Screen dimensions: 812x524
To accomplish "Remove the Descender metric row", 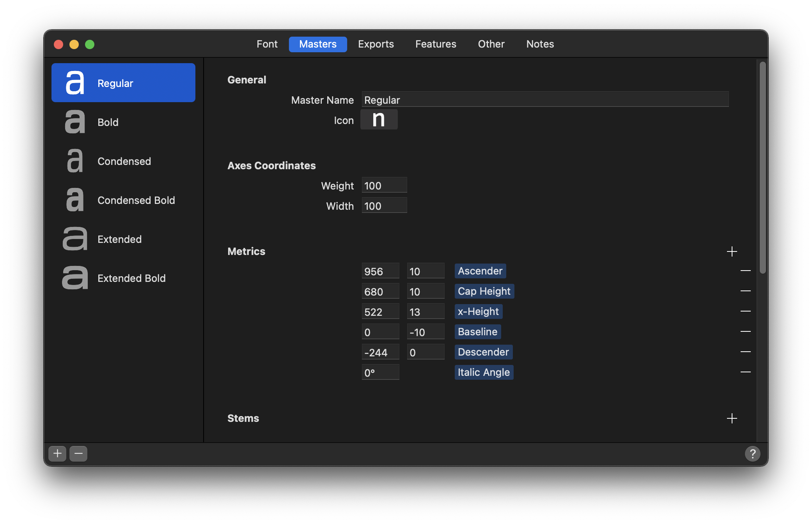I will [745, 351].
